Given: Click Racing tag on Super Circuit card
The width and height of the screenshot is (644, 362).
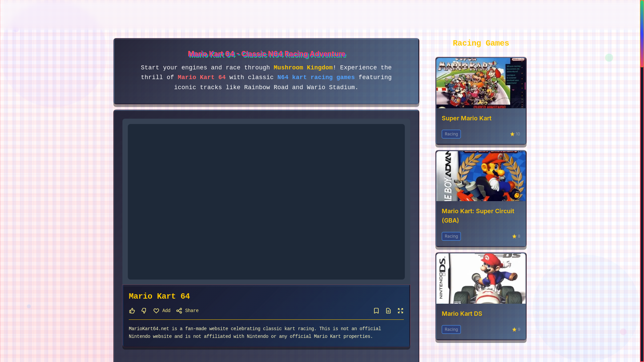Looking at the screenshot, I should [451, 236].
